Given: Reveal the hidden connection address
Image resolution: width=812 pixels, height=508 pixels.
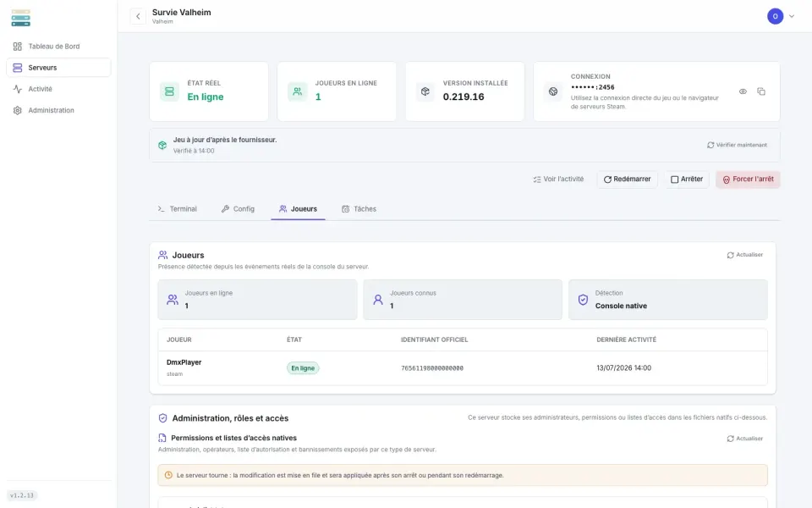Looking at the screenshot, I should 743,91.
